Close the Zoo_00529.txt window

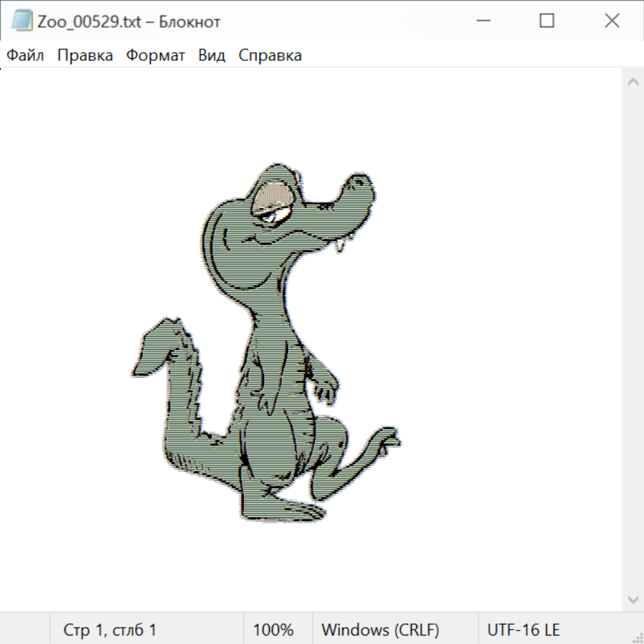pos(612,21)
